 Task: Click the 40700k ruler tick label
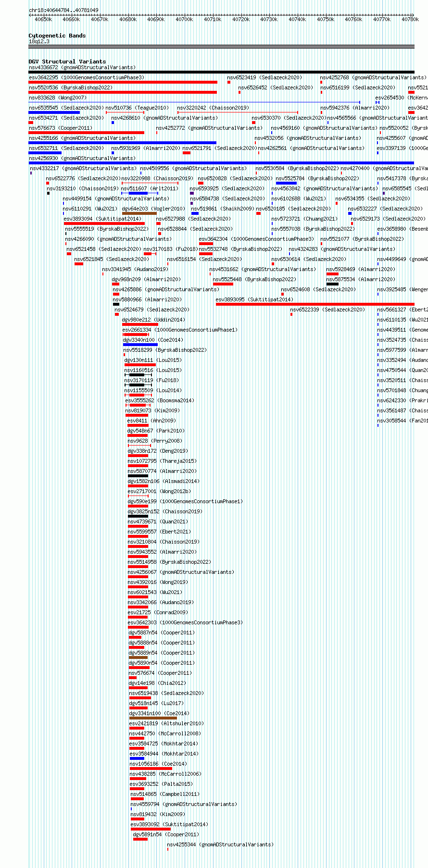point(184,19)
